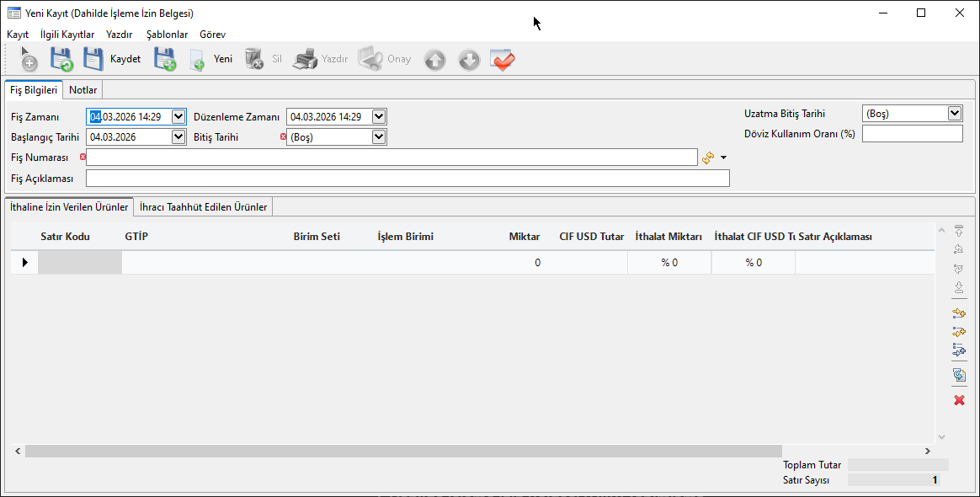Screen dimensions: 980x497
Task: Click the top yellow add-row icon
Action: click(958, 313)
